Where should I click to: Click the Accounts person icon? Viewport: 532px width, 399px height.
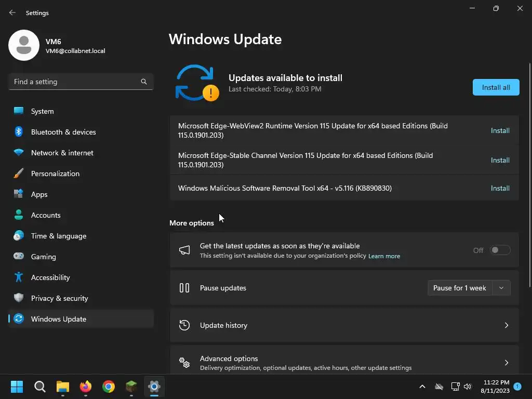pos(19,215)
